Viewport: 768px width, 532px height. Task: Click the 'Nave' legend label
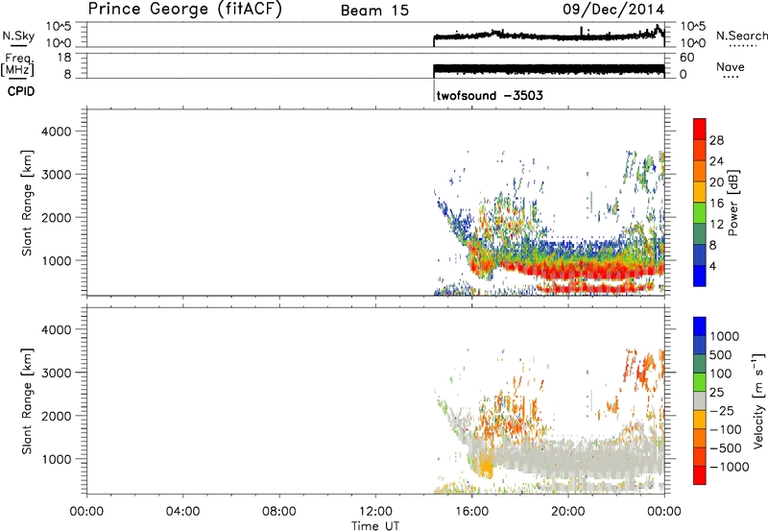click(730, 67)
